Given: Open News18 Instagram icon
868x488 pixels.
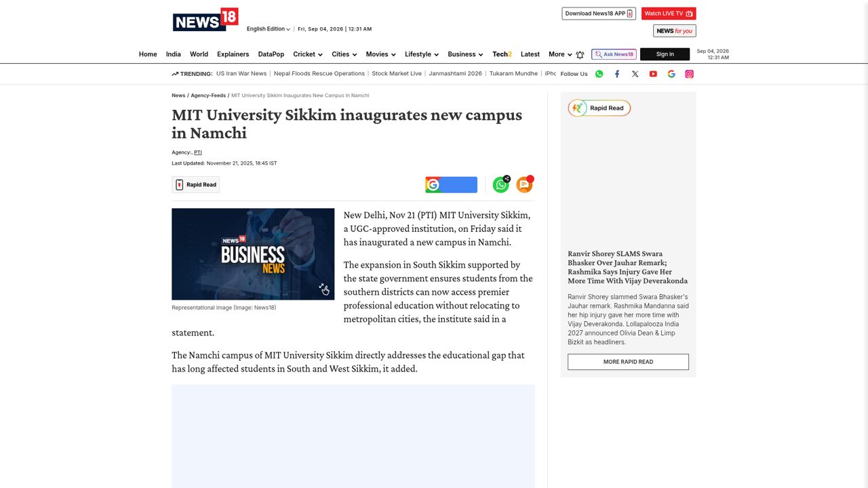Looking at the screenshot, I should pyautogui.click(x=689, y=74).
